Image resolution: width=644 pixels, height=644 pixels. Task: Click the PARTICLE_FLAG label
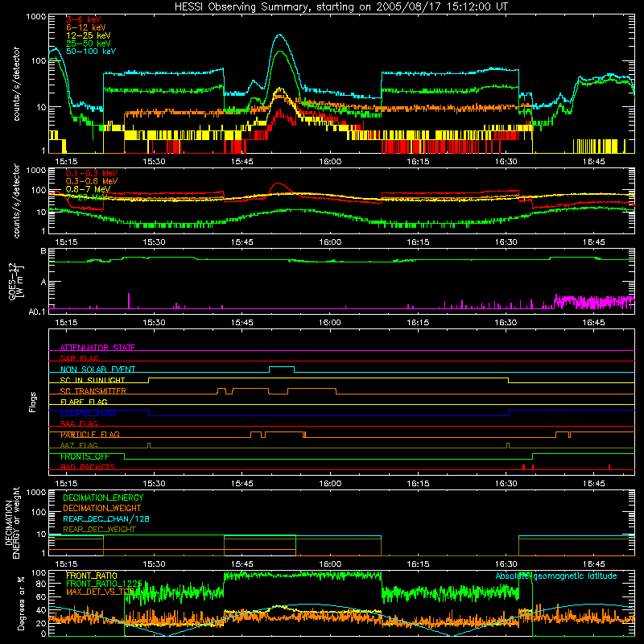90,435
